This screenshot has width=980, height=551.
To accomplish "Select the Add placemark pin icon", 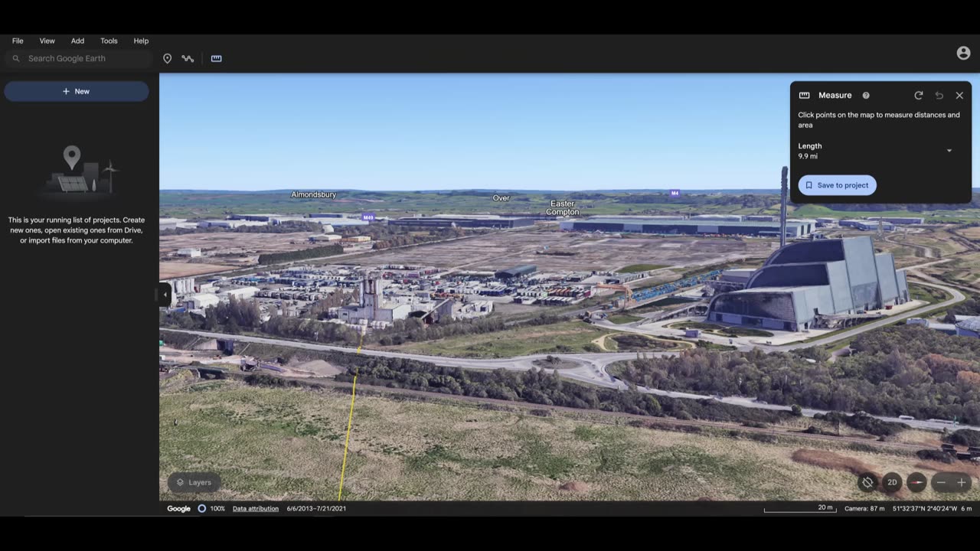I will pos(167,58).
